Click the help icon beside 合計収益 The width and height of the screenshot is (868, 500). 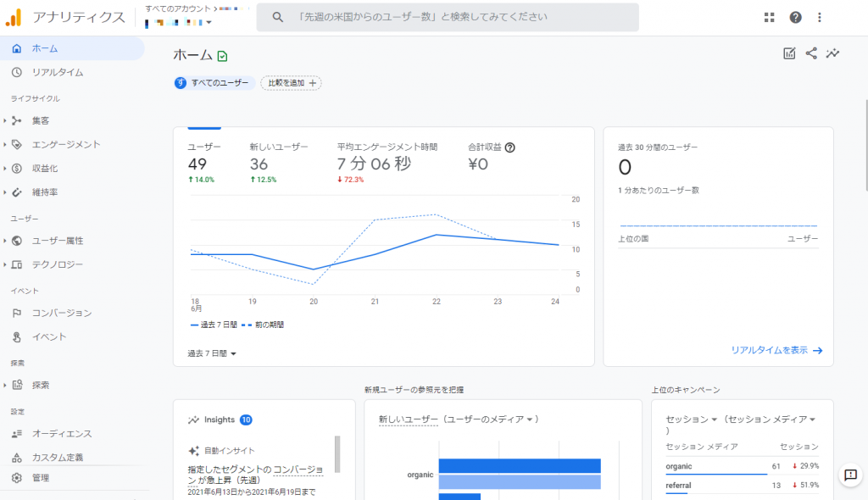[509, 147]
